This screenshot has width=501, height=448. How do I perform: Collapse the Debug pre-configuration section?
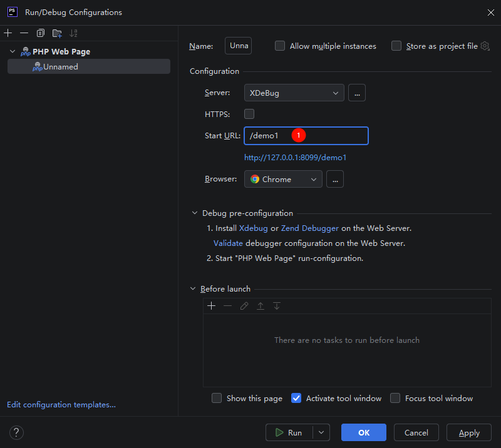coord(195,213)
